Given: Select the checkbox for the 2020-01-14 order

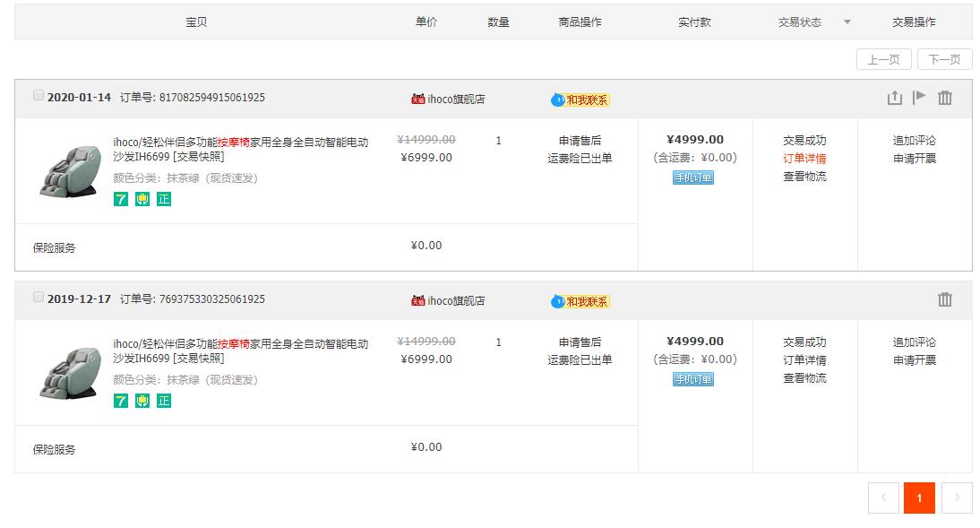Looking at the screenshot, I should click(x=38, y=94).
